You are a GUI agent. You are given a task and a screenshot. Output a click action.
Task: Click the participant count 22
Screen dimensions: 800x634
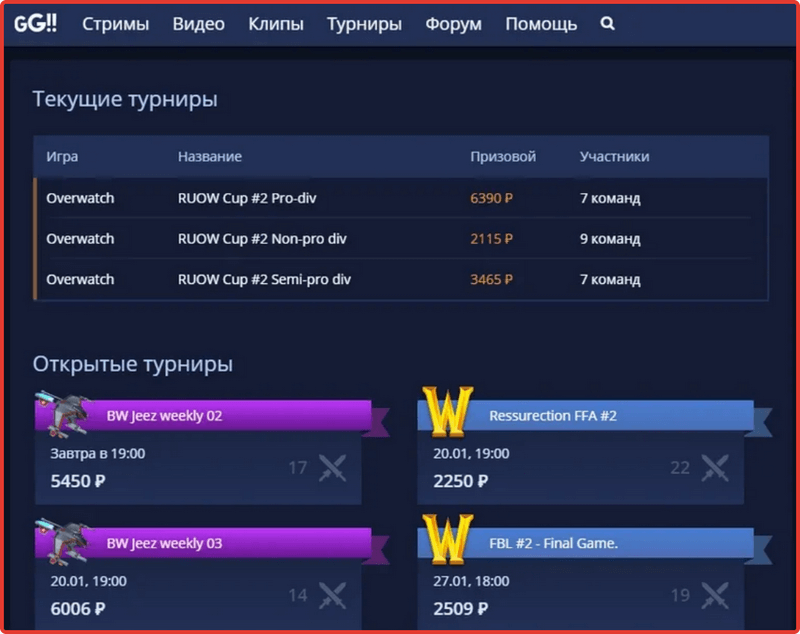click(680, 468)
